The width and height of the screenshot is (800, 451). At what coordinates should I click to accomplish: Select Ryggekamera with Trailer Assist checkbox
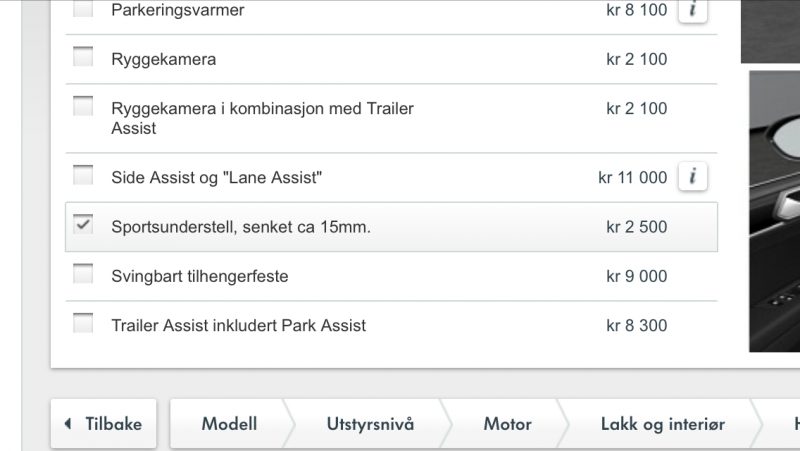(83, 106)
